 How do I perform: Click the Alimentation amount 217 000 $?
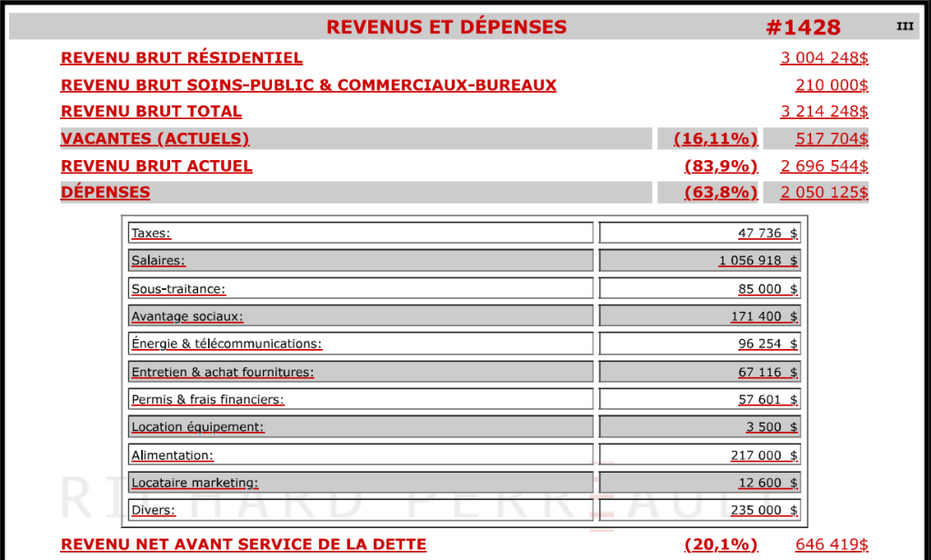[x=764, y=455]
